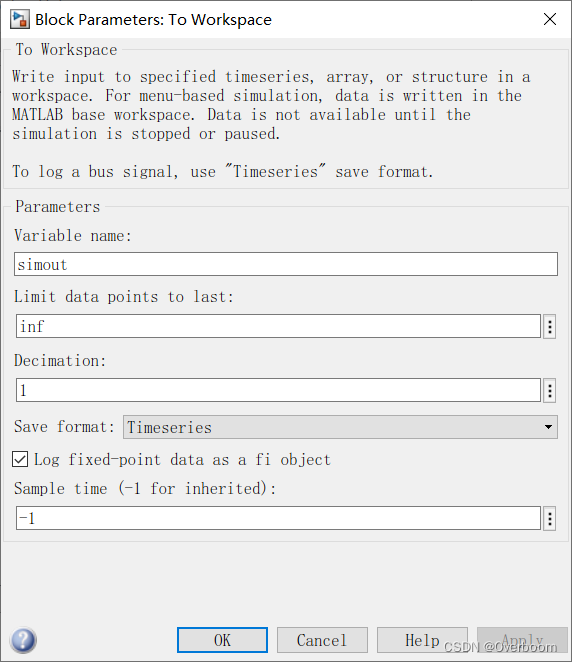Click the blue question mark help icon
Image resolution: width=572 pixels, height=662 pixels.
pos(24,640)
